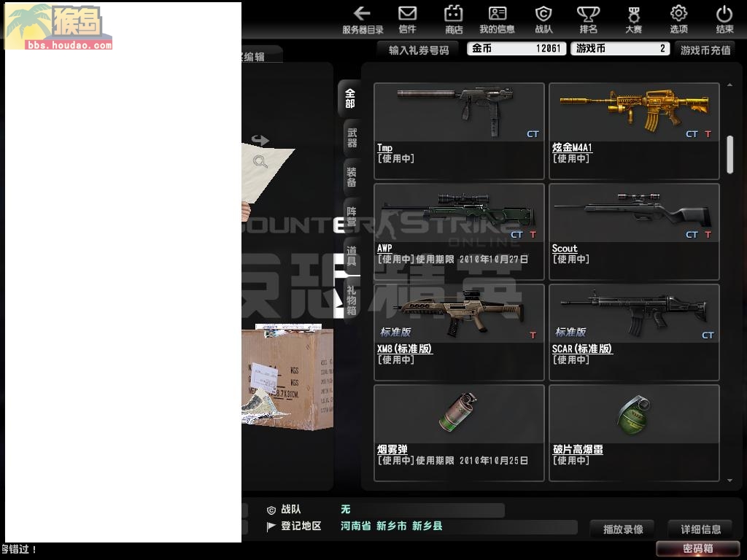Click the Scout item name label
This screenshot has height=560, width=747.
point(565,248)
